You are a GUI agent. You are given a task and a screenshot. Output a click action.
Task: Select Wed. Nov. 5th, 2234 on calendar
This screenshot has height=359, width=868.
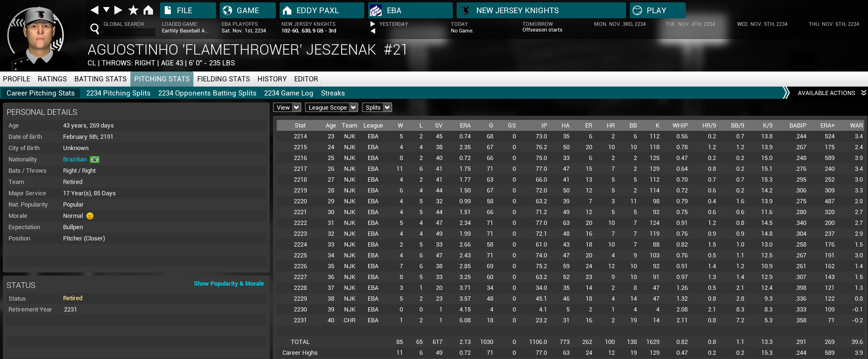[762, 24]
